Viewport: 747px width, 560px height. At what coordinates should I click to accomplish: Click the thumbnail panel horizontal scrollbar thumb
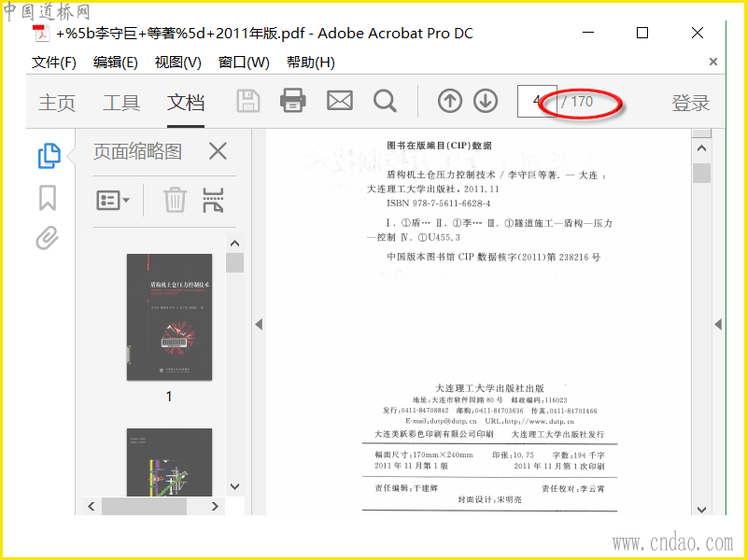coord(144,506)
